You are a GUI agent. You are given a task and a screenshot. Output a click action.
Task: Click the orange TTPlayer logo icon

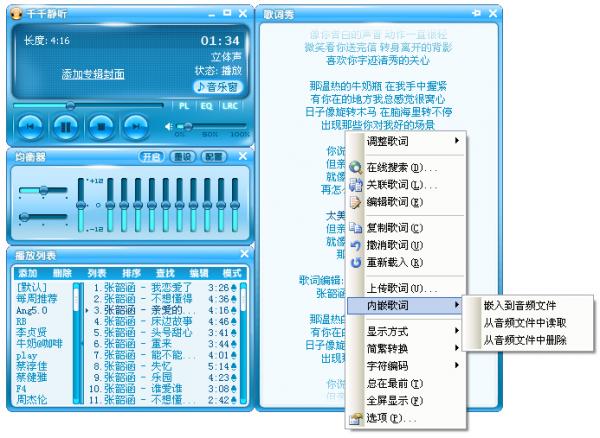[16, 13]
